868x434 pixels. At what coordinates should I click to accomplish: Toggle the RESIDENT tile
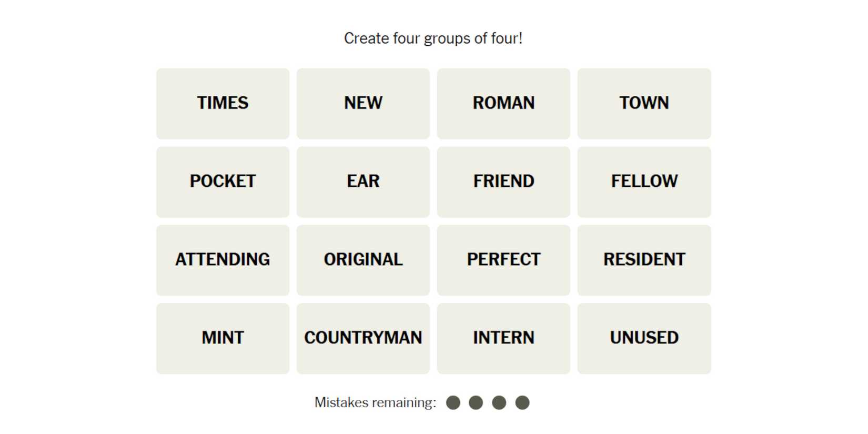coord(644,260)
